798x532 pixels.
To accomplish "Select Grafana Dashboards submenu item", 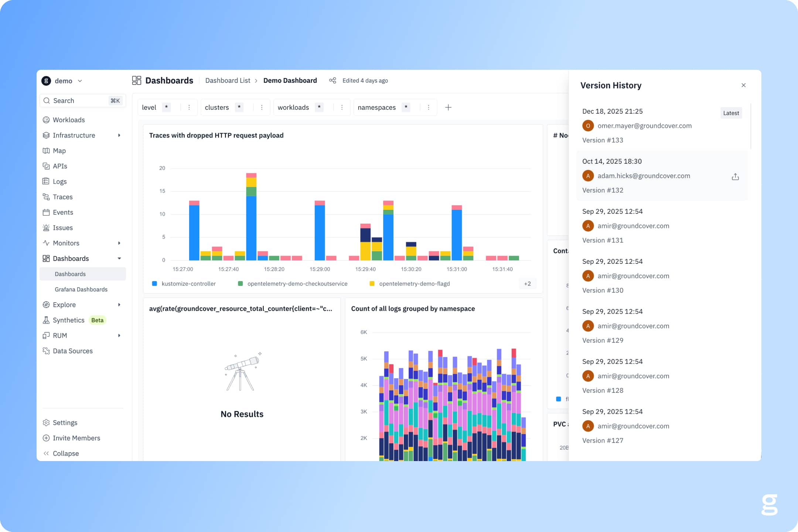I will coord(81,289).
